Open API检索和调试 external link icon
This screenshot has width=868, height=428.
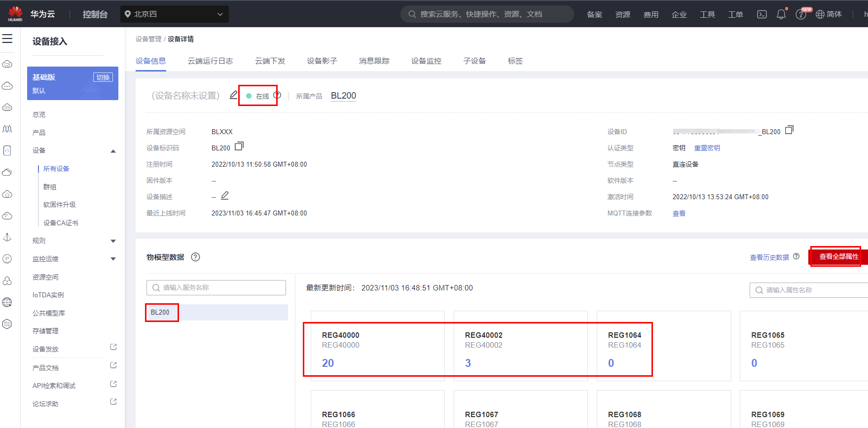[113, 384]
